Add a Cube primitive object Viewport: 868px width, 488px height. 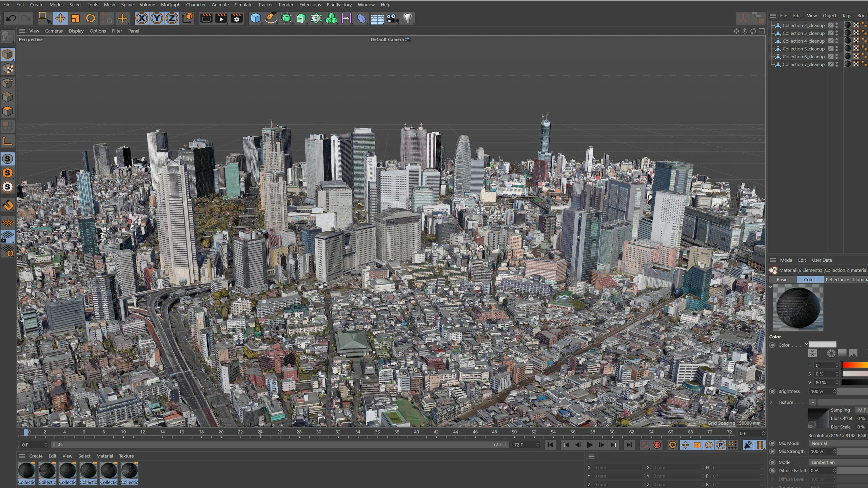click(x=255, y=18)
